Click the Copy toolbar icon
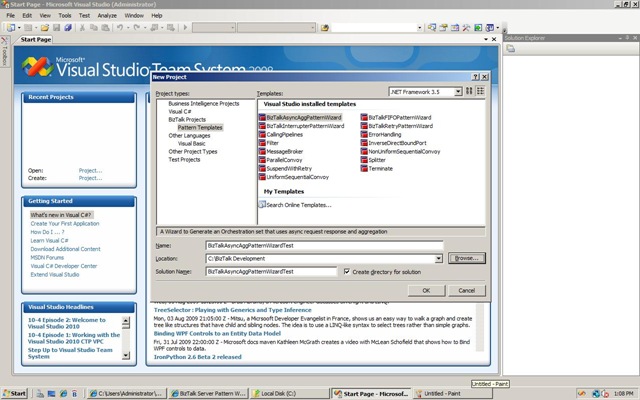The image size is (640, 400). pos(93,27)
